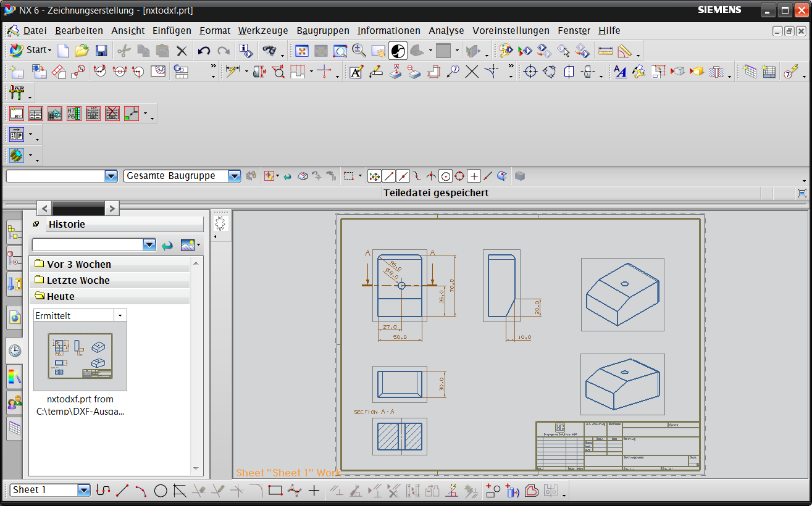Click the Save (floppy disk) icon
The width and height of the screenshot is (812, 506).
(101, 51)
